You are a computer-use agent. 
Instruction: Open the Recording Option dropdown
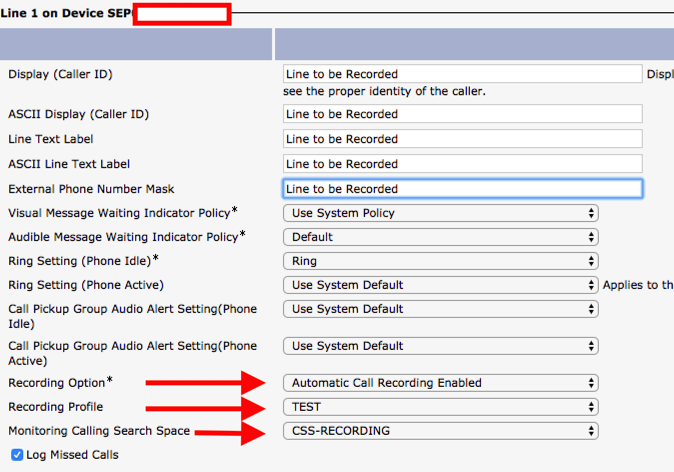pyautogui.click(x=440, y=383)
